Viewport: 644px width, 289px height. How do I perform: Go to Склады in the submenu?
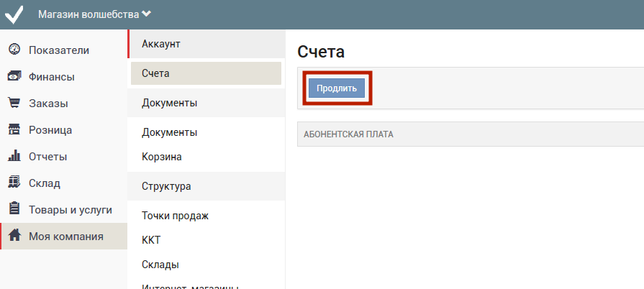click(x=160, y=265)
